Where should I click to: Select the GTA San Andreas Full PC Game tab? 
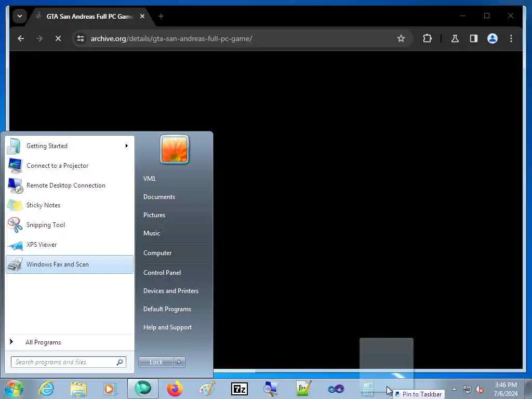[x=90, y=16]
